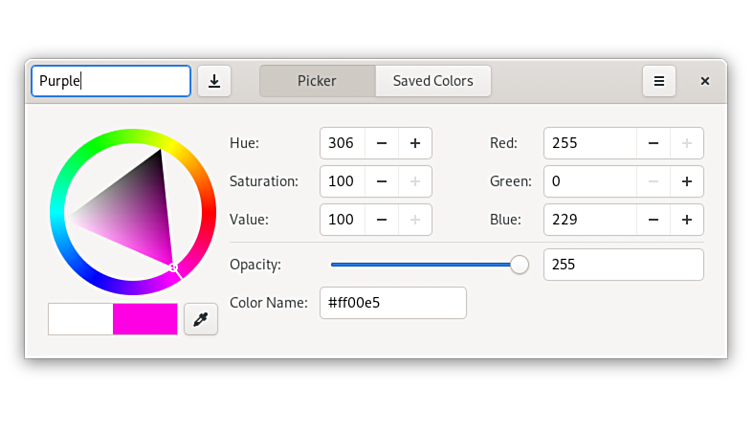The image size is (752, 423).
Task: Click the Color Name hex field
Action: 393,302
